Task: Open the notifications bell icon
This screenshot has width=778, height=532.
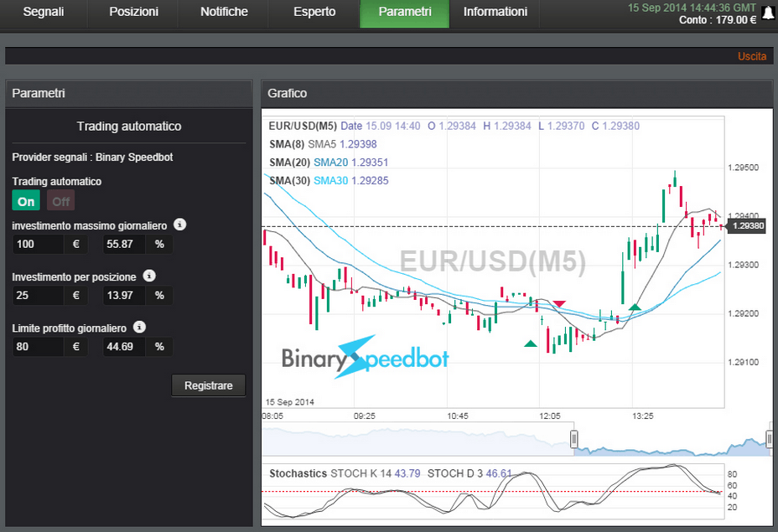Action: tap(768, 13)
